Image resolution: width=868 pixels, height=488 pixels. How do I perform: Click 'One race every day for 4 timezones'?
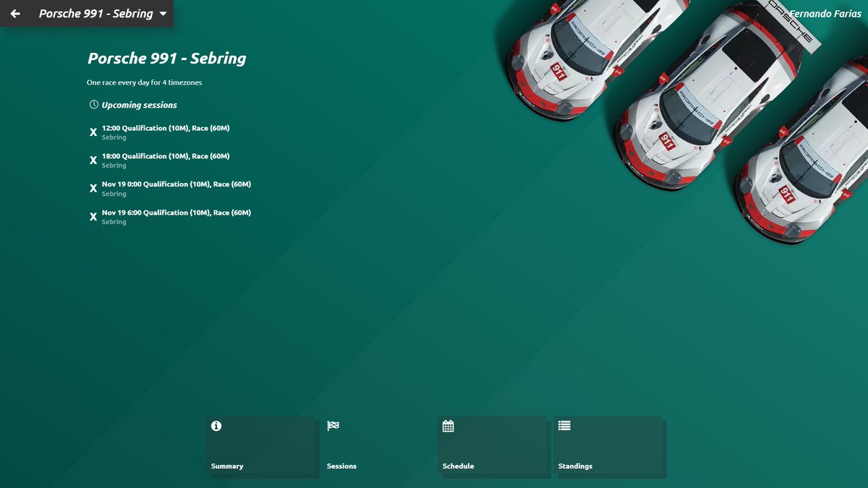tap(145, 82)
